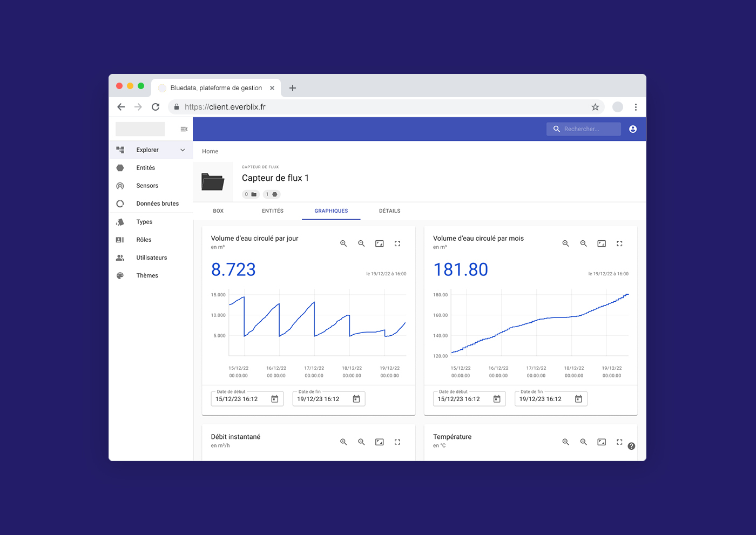Open the Thèmes page from the sidebar

coord(147,275)
